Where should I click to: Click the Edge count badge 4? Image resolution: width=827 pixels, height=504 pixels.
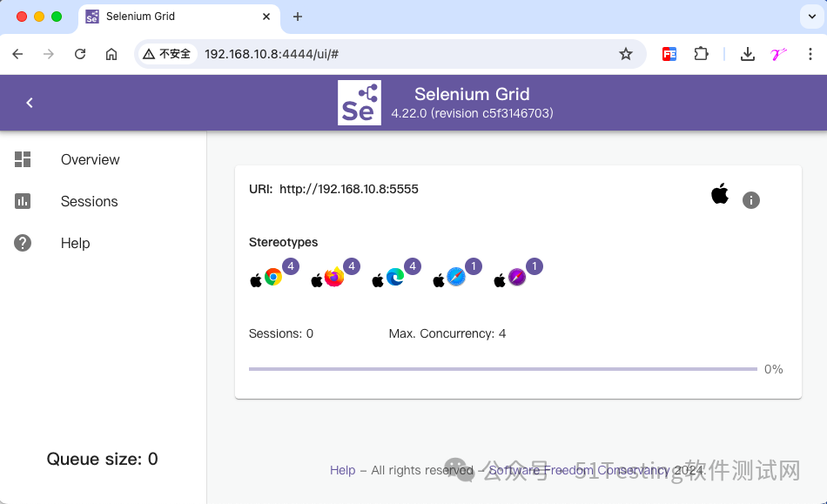pos(413,266)
